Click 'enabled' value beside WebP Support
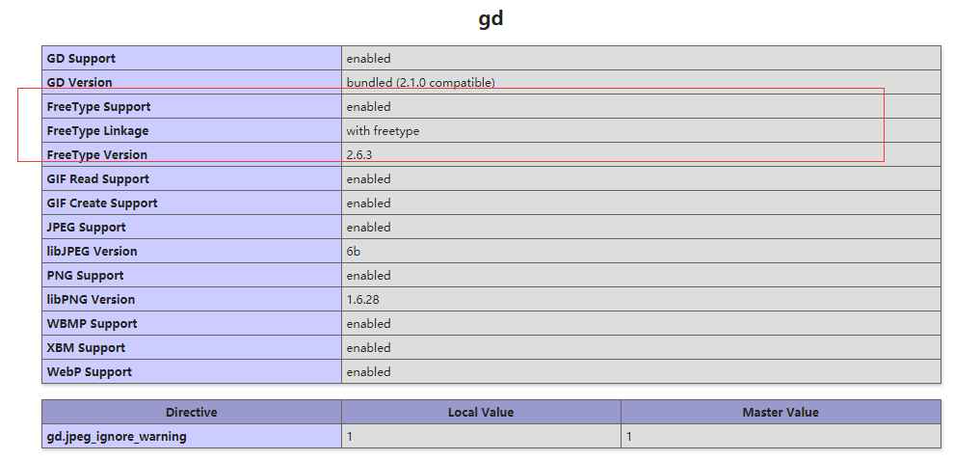Screen dimensions: 980x460 click(x=368, y=371)
